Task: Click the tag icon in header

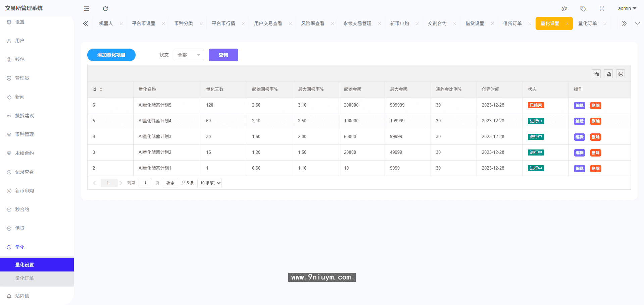Action: point(583,9)
